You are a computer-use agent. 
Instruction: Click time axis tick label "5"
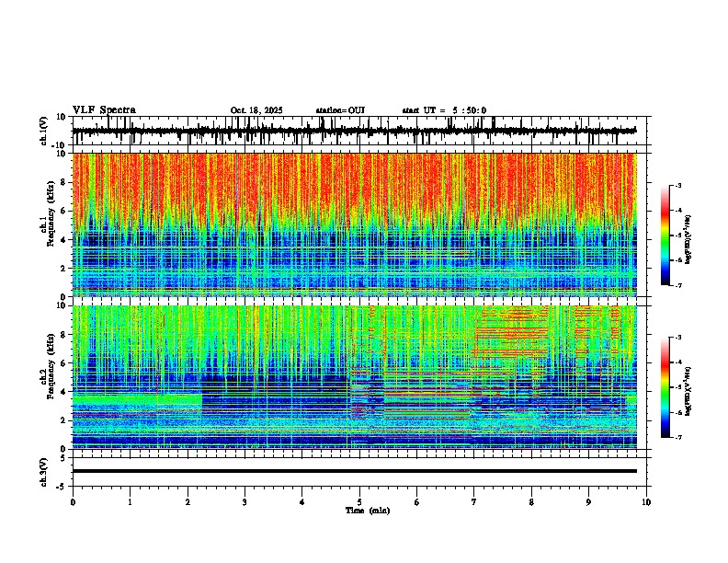[359, 502]
